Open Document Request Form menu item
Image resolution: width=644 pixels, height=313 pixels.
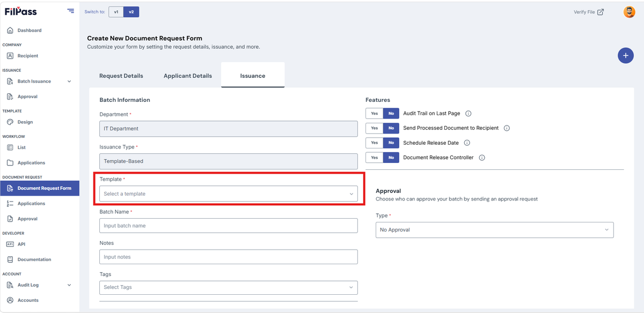[40, 188]
